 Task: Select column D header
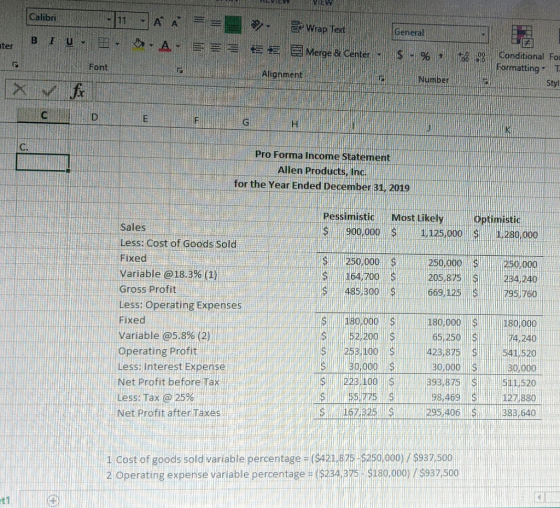click(94, 117)
